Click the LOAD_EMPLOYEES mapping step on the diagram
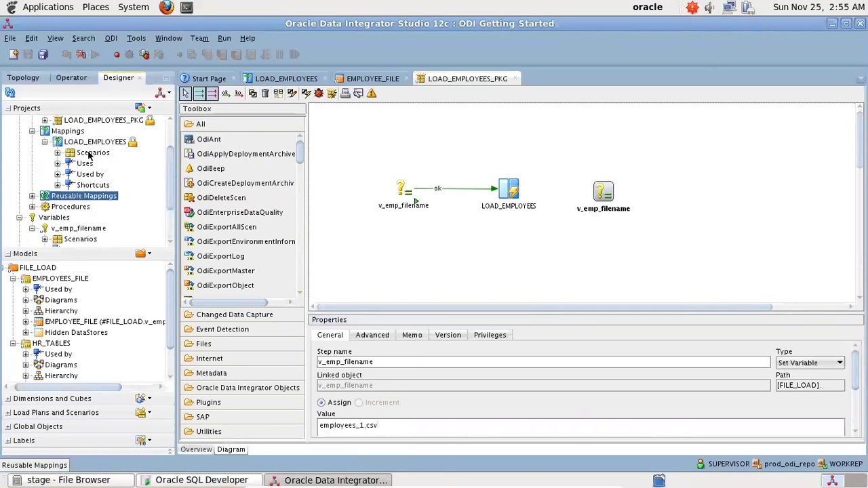Screen dimensions: 868x488 [x=509, y=194]
